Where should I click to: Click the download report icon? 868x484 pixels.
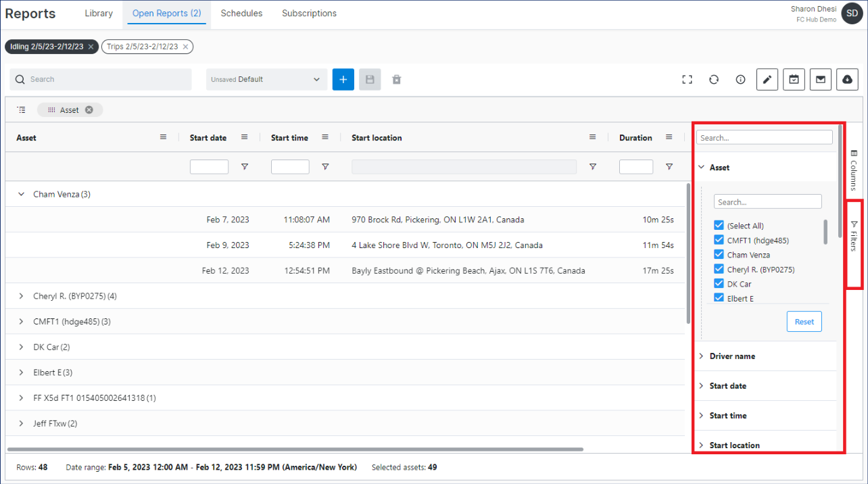(847, 80)
